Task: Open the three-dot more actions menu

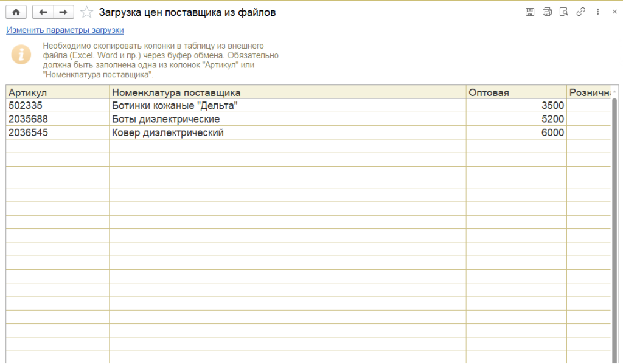Action: tap(597, 12)
